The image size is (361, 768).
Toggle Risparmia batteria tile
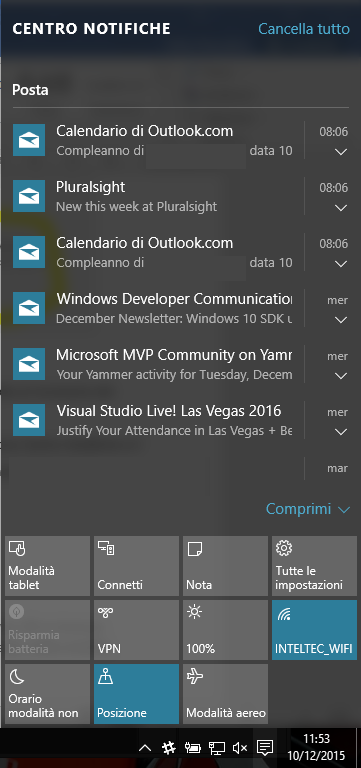(48, 630)
